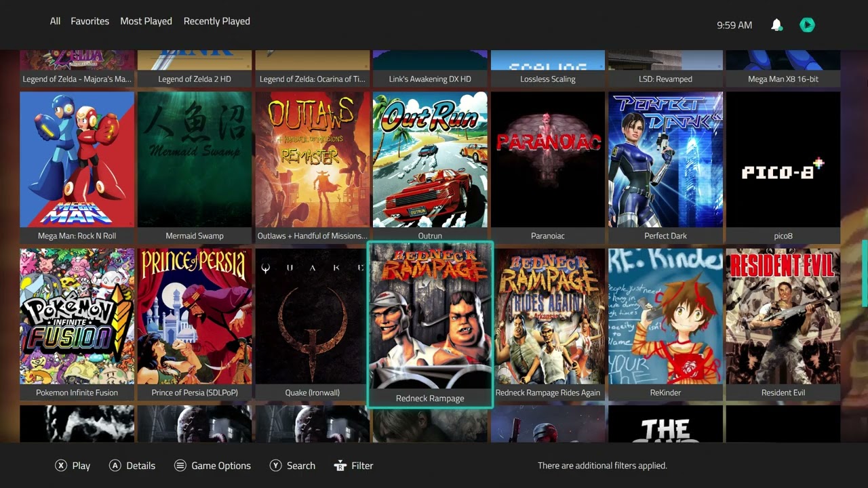Screen dimensions: 868x488
Task: Select Redneck Rampage Rides Again cover
Action: coord(548,317)
